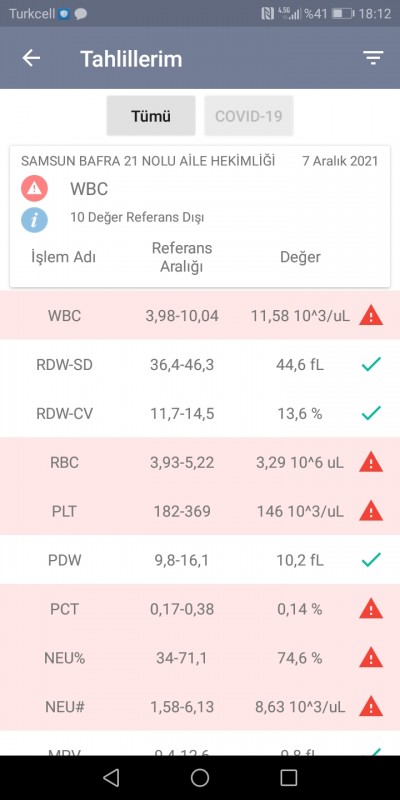
Task: Switch to the COVID-19 tab
Action: pyautogui.click(x=249, y=116)
